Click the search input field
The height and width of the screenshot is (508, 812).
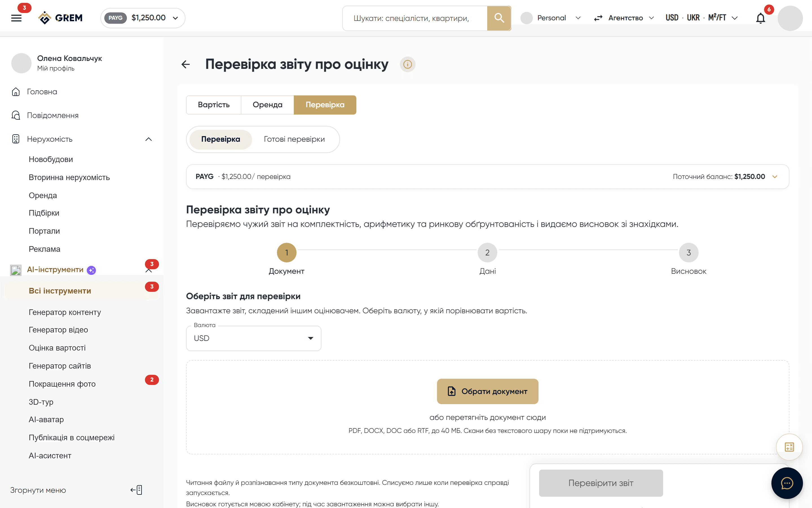pyautogui.click(x=415, y=18)
